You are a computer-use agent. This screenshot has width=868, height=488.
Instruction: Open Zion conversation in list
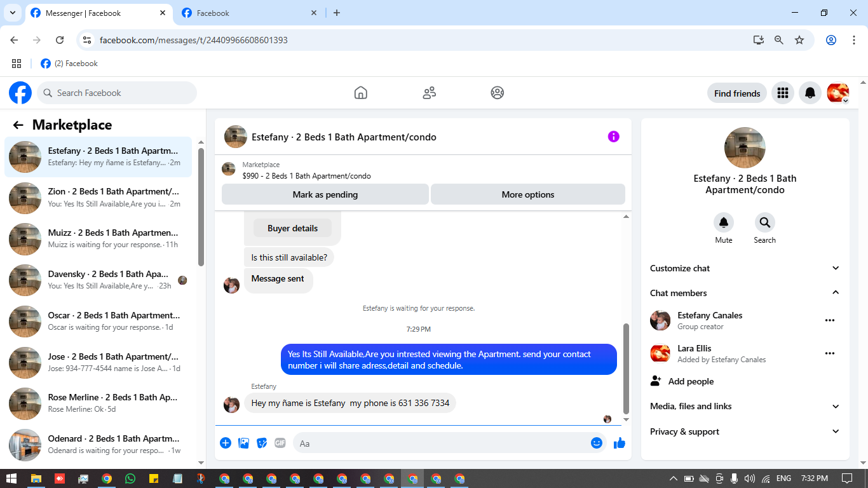98,198
